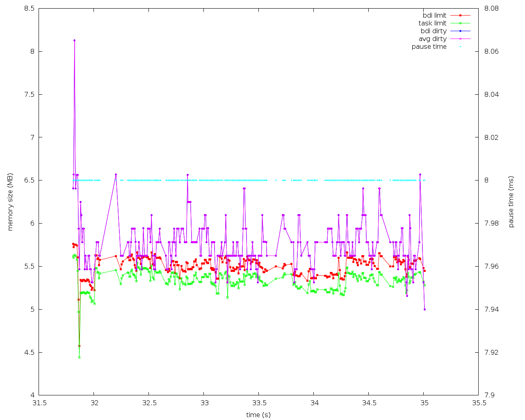Viewport: 525px width, 420px height.
Task: Click the 32.5 label on time axis
Action: pyautogui.click(x=149, y=403)
